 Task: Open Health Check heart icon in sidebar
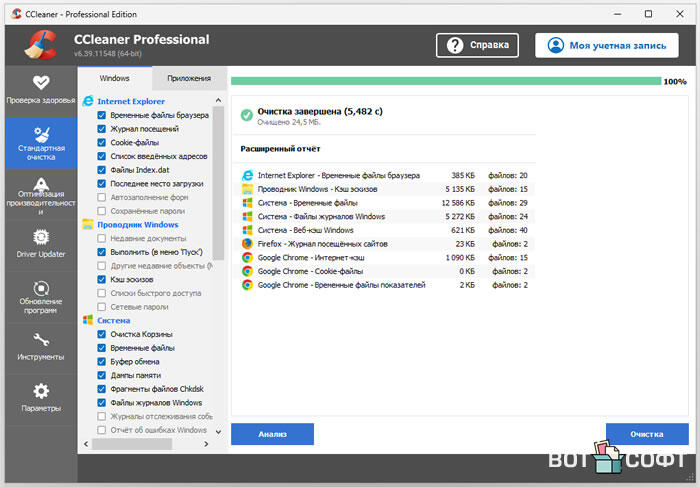[39, 83]
